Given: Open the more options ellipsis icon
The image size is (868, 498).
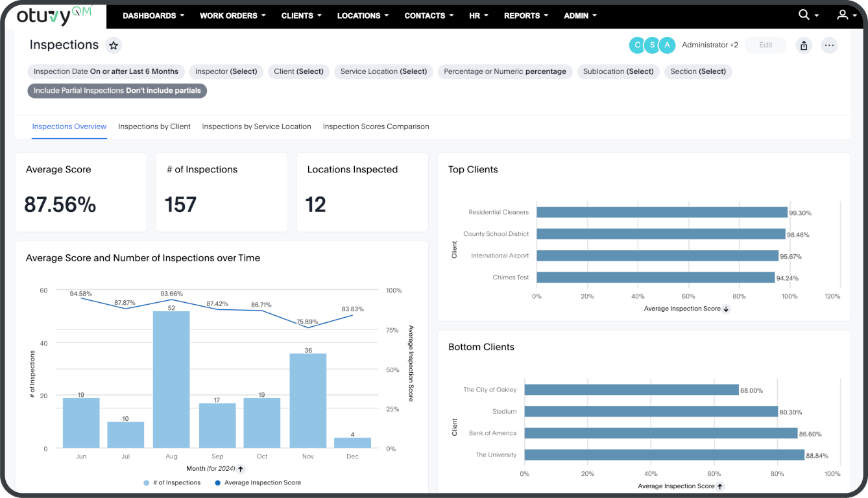Looking at the screenshot, I should point(829,45).
